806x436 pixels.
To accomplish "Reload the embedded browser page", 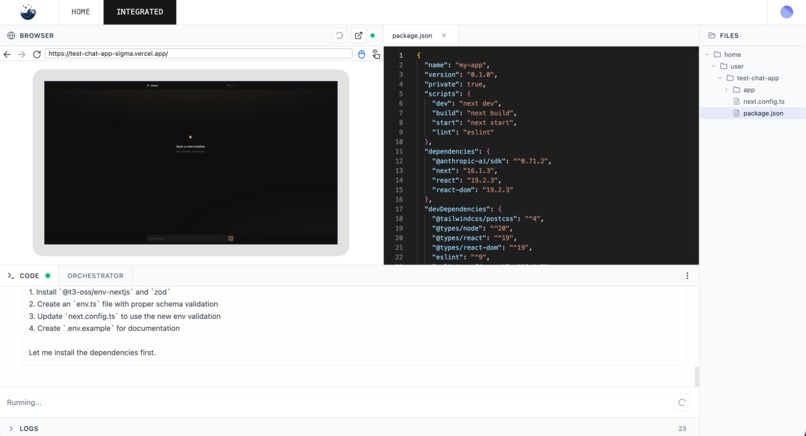I will (36, 54).
